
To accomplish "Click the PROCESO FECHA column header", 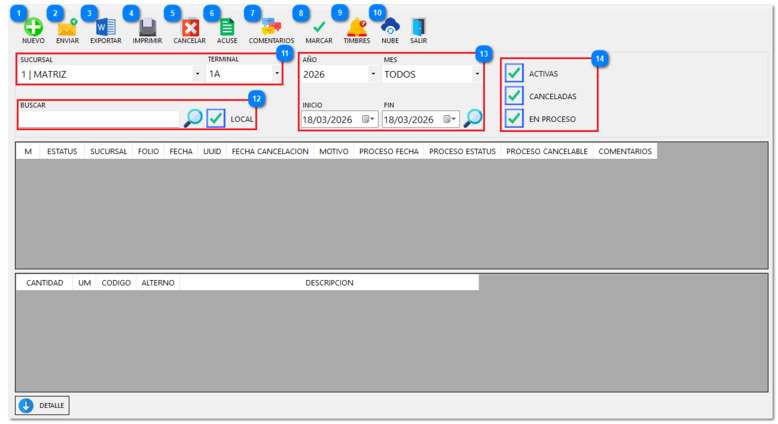I will click(x=389, y=151).
